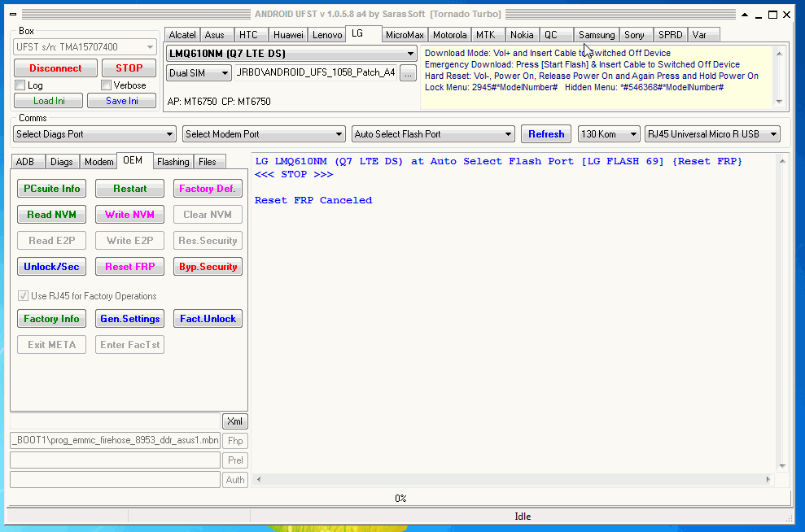The width and height of the screenshot is (805, 532).
Task: Open the Diags tab
Action: [x=62, y=162]
